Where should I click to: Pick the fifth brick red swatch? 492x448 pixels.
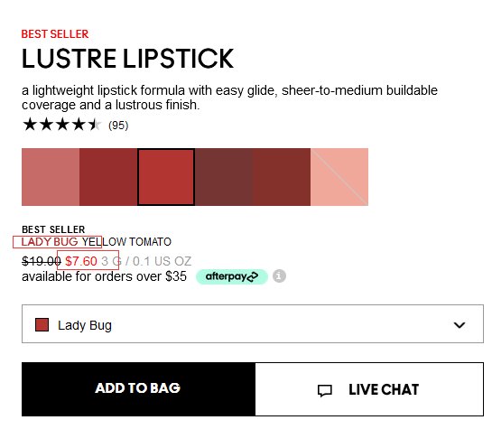tap(282, 177)
